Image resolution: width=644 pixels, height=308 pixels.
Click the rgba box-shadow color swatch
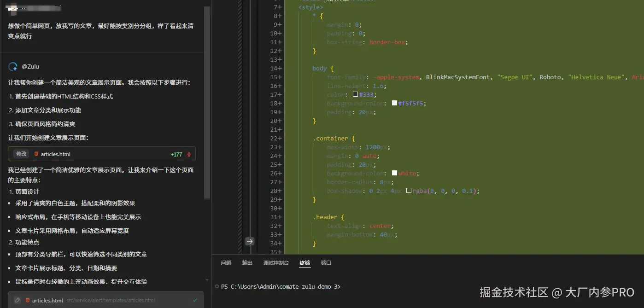[408, 190]
